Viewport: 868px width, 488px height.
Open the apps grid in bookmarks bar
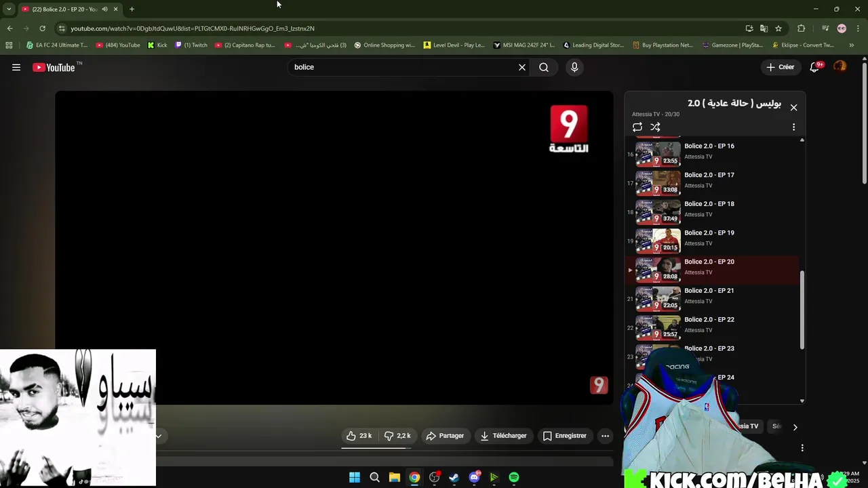point(9,45)
